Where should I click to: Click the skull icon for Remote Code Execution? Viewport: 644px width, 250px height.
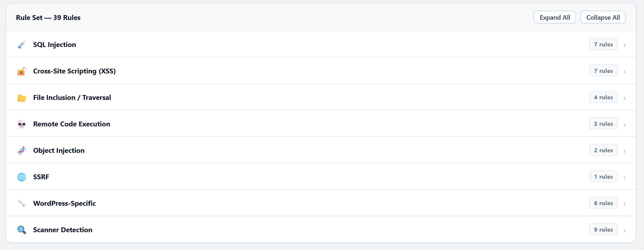click(22, 124)
